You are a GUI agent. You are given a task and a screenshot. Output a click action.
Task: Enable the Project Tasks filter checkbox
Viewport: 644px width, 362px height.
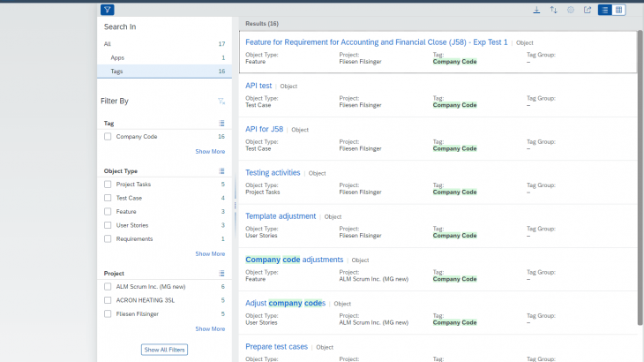(108, 185)
